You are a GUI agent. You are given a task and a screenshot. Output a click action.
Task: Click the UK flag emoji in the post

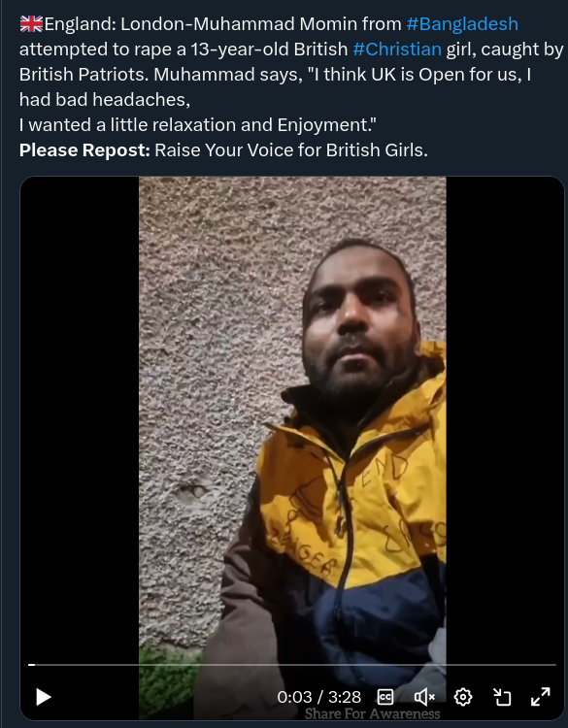pos(31,23)
